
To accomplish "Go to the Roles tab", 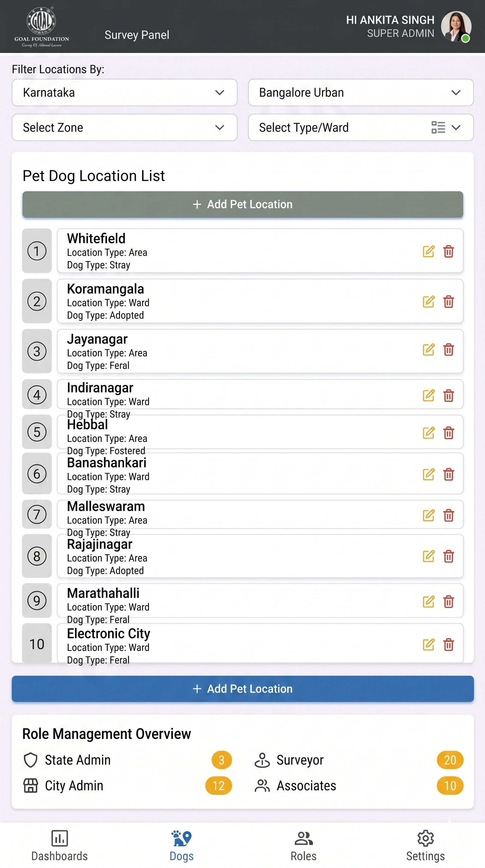I will [x=303, y=846].
